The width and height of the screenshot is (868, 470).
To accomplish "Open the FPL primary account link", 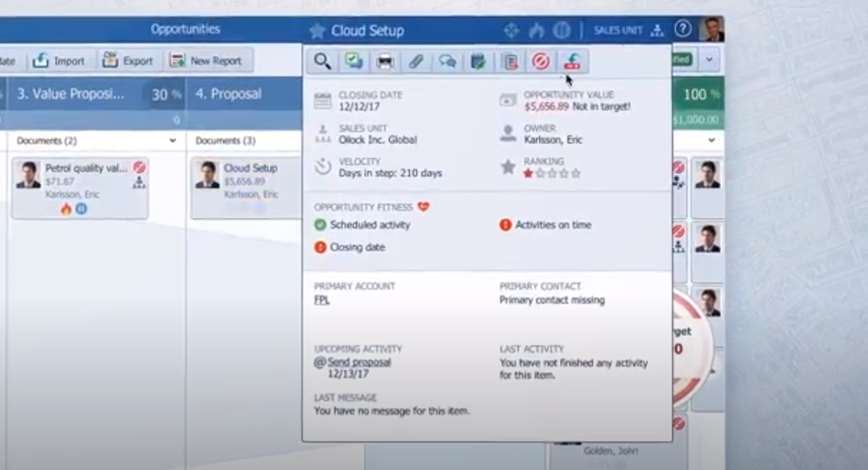I will [321, 300].
